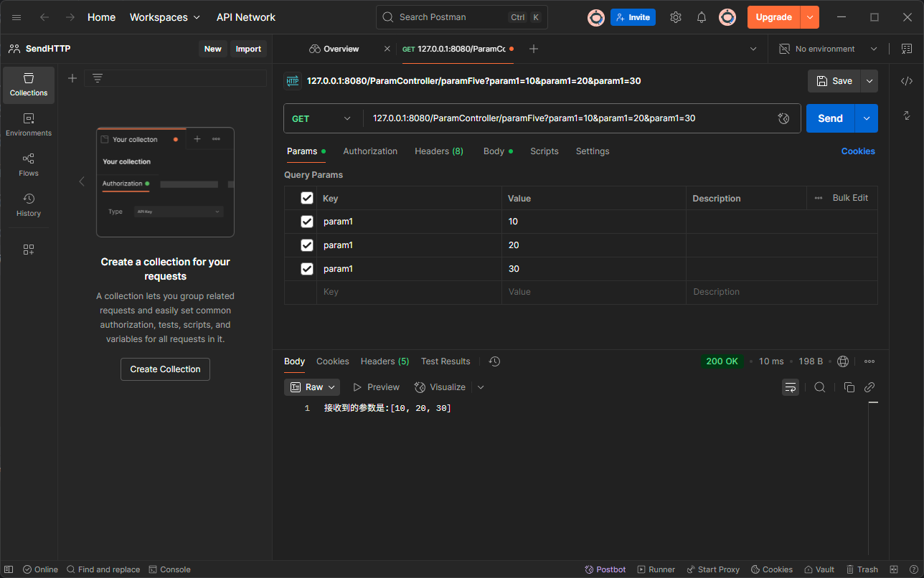Open the GET method dropdown

click(323, 118)
